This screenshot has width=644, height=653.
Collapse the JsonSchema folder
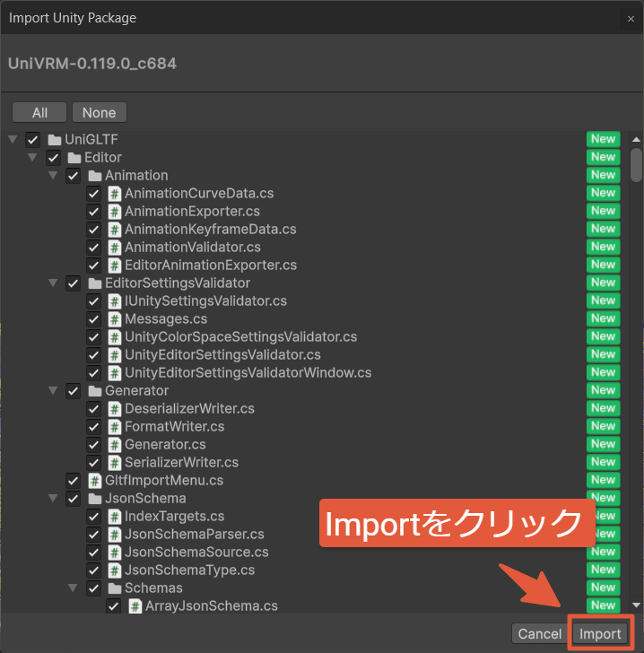[53, 498]
